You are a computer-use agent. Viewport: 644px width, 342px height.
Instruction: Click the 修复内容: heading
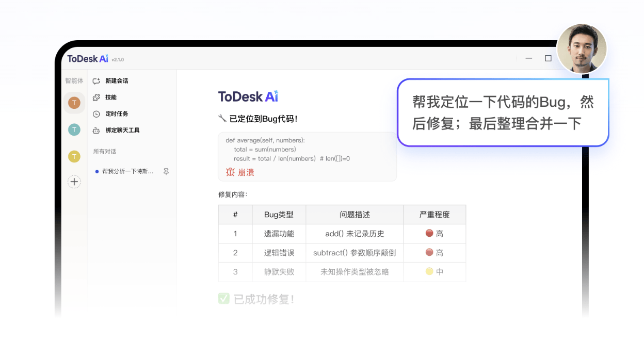point(233,195)
